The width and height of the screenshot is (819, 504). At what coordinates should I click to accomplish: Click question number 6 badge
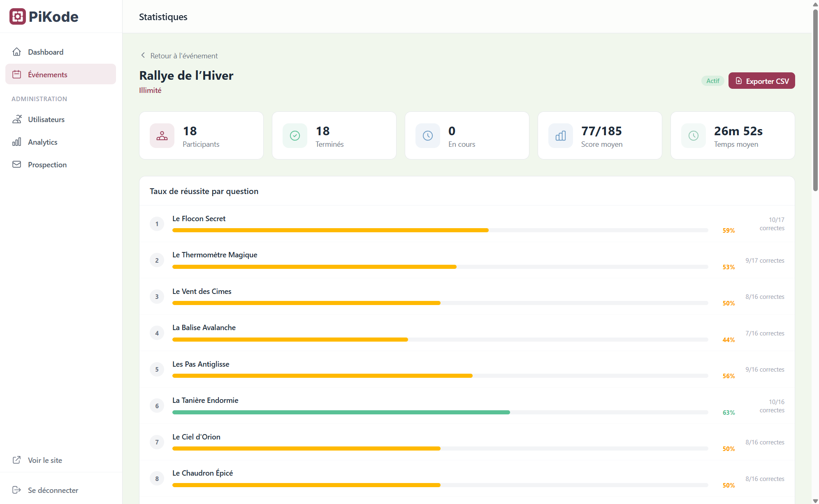pyautogui.click(x=157, y=406)
